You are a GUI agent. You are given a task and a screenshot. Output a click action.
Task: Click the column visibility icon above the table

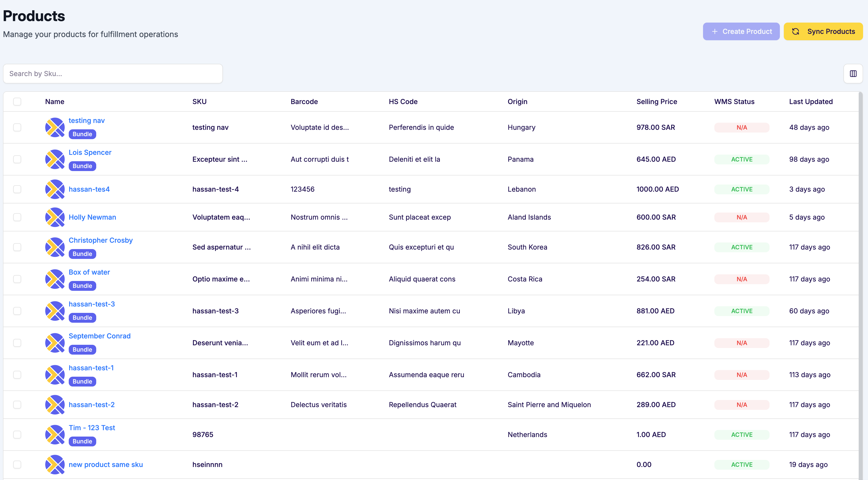pos(853,73)
